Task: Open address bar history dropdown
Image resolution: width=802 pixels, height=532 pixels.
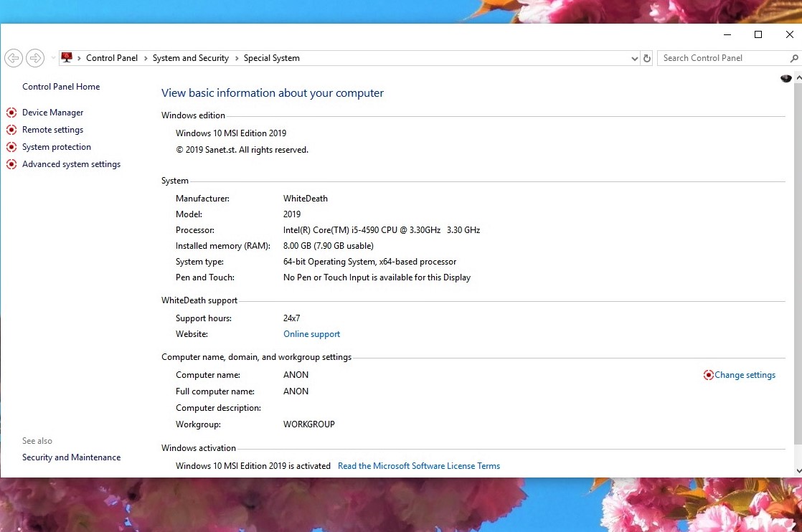Action: 634,58
